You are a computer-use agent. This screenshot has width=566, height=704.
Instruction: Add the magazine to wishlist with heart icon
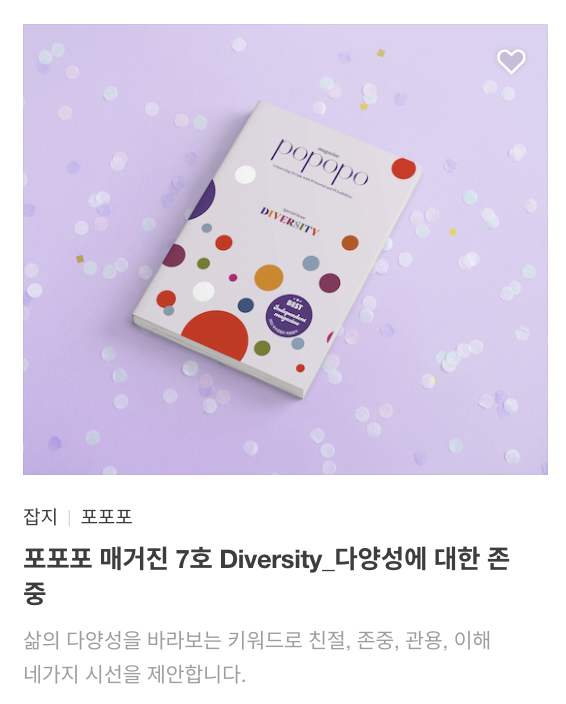(x=511, y=61)
